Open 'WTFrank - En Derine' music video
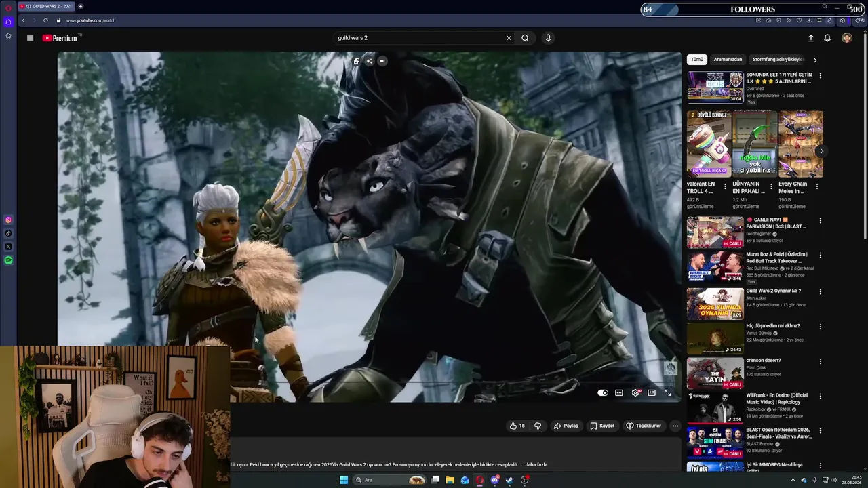868x488 pixels. point(777,399)
